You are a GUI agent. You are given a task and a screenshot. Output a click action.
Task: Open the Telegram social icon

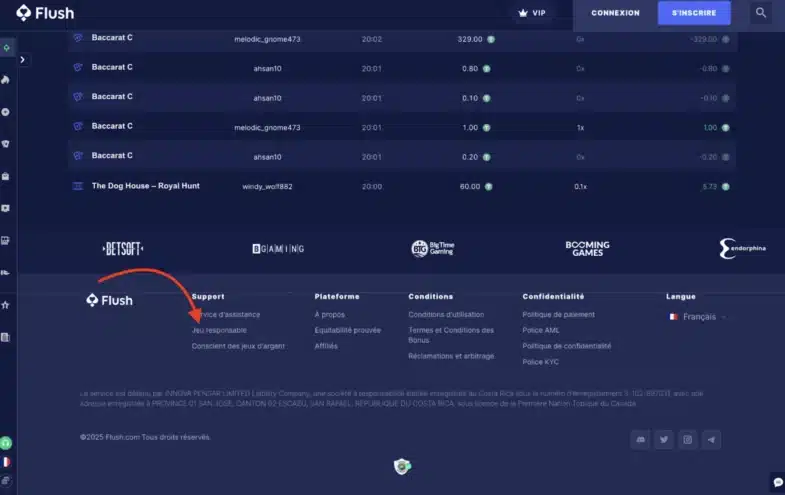pyautogui.click(x=711, y=440)
